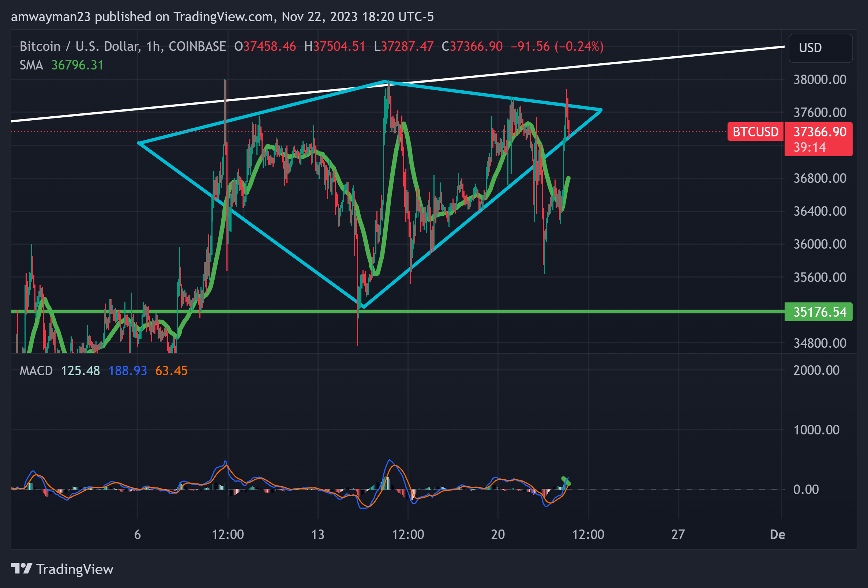Viewport: 868px width, 588px height.
Task: Click the TradingView wordmark text
Action: point(75,569)
